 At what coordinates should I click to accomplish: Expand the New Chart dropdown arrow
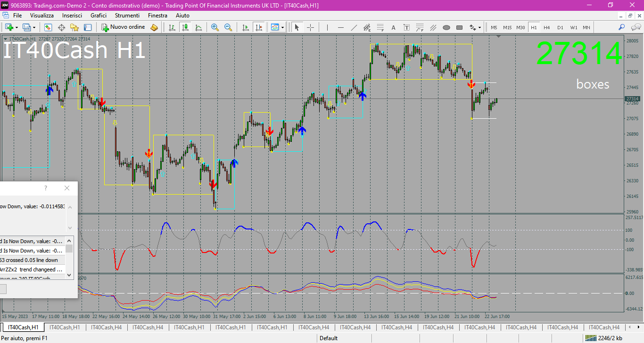[x=17, y=27]
